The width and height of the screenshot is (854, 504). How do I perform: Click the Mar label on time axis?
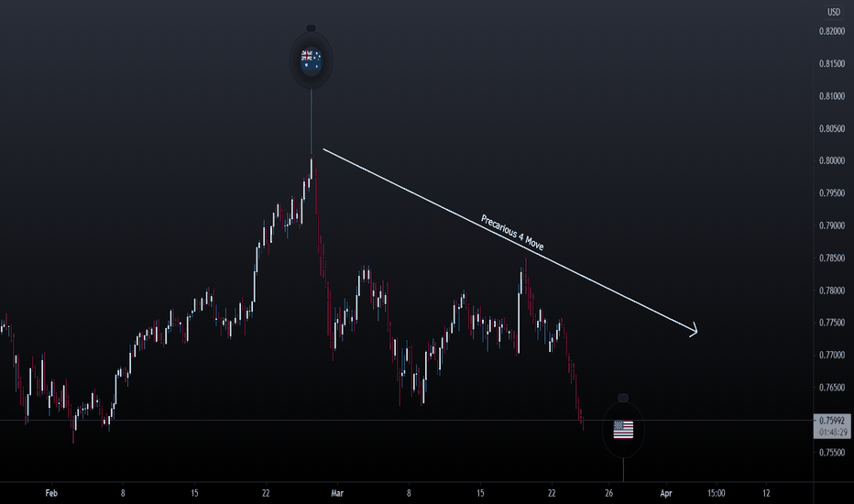click(337, 493)
